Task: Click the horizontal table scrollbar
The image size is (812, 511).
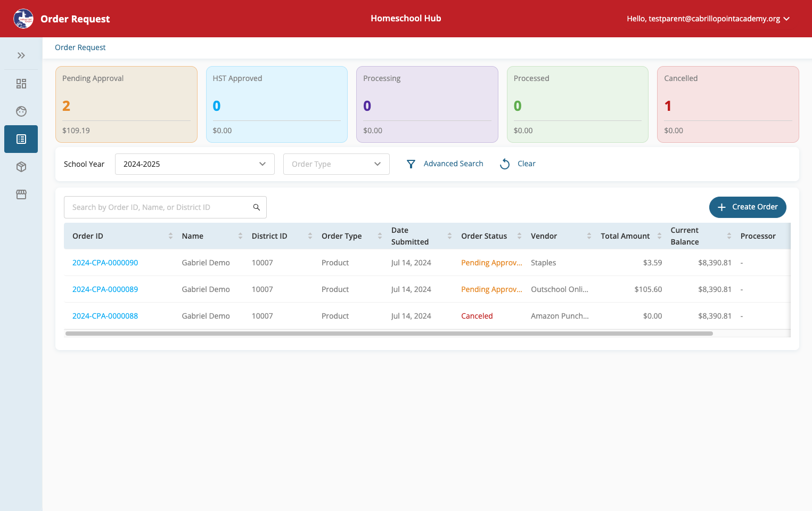Action: (389, 334)
